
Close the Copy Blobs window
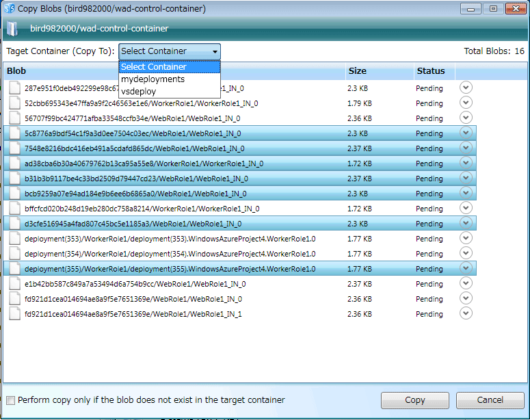pyautogui.click(x=516, y=9)
